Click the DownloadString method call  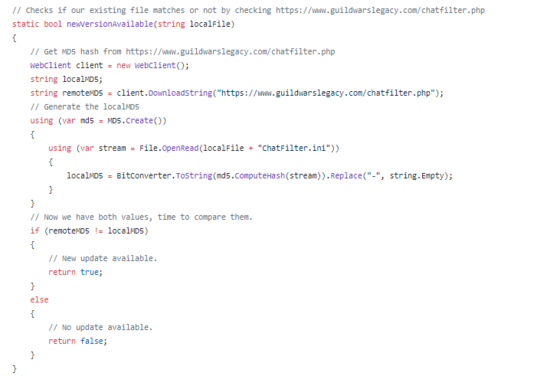tap(180, 93)
